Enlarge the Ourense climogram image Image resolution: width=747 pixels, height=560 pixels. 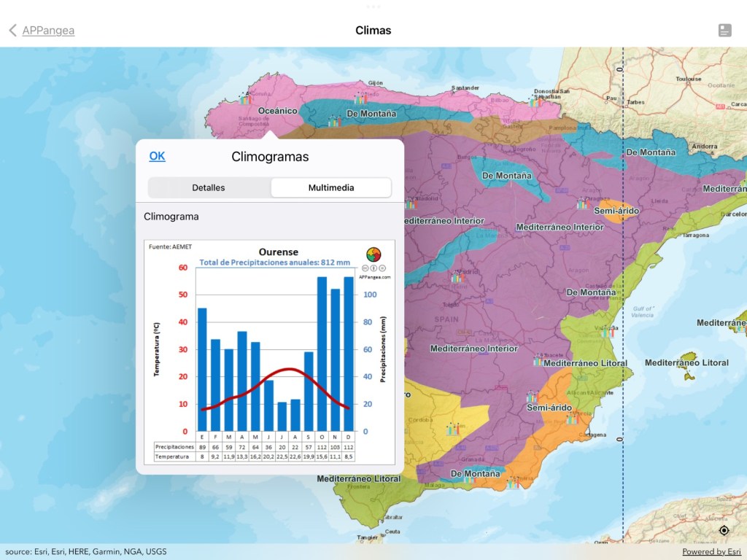click(x=270, y=351)
